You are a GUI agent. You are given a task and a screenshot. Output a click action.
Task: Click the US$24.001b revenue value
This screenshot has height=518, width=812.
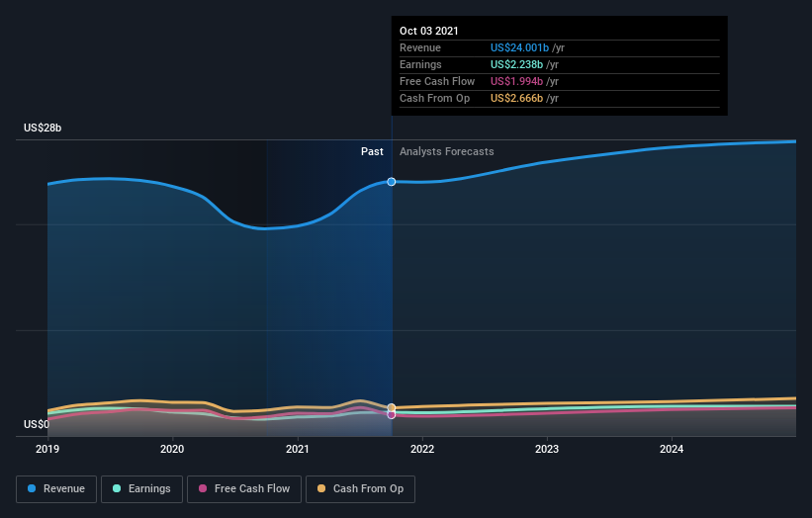(519, 47)
